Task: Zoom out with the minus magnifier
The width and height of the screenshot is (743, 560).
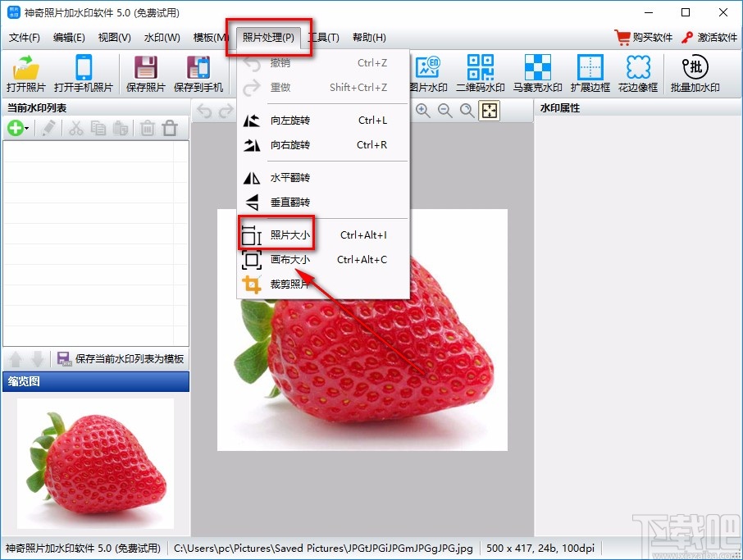Action: [445, 111]
